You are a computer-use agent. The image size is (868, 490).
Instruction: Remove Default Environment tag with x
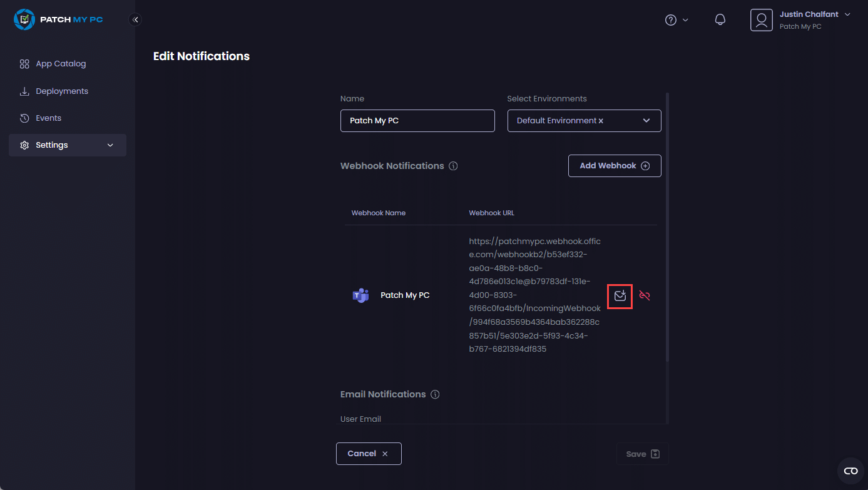pos(601,121)
